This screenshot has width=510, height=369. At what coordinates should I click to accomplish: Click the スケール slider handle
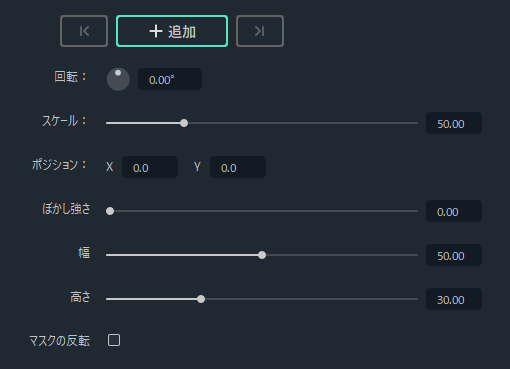tap(184, 123)
